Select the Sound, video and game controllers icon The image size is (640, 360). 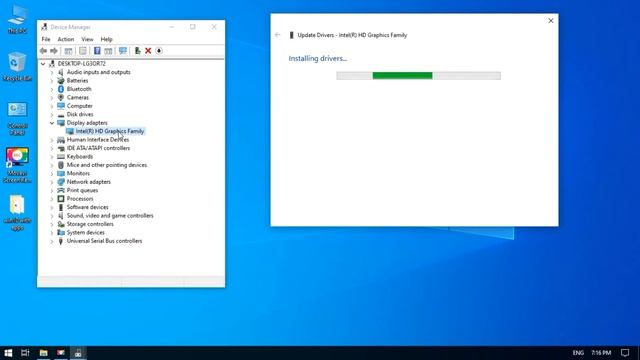click(61, 216)
